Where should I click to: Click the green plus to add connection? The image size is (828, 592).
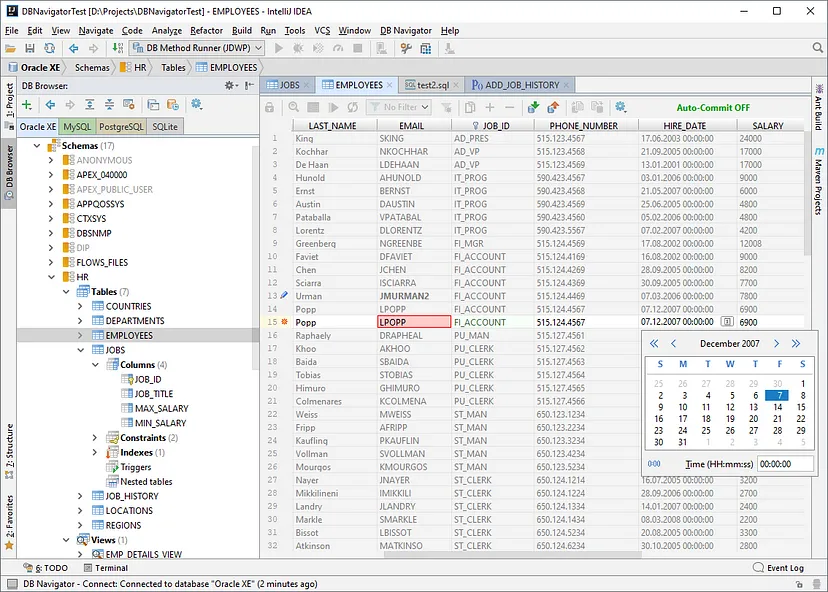[26, 105]
